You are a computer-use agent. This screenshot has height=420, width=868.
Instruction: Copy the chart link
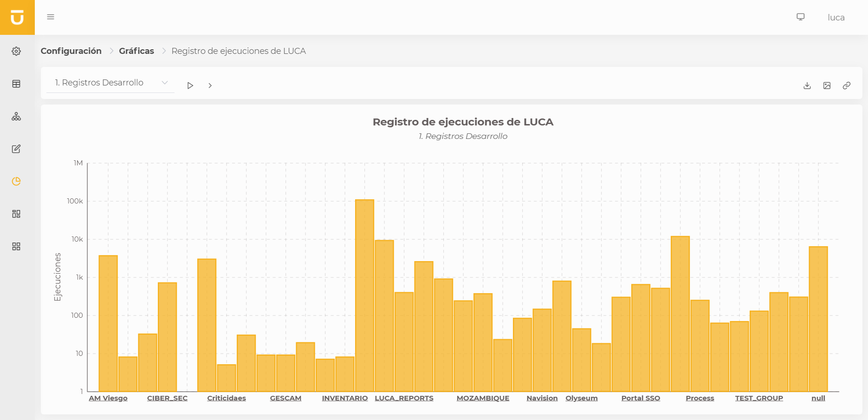(x=847, y=85)
